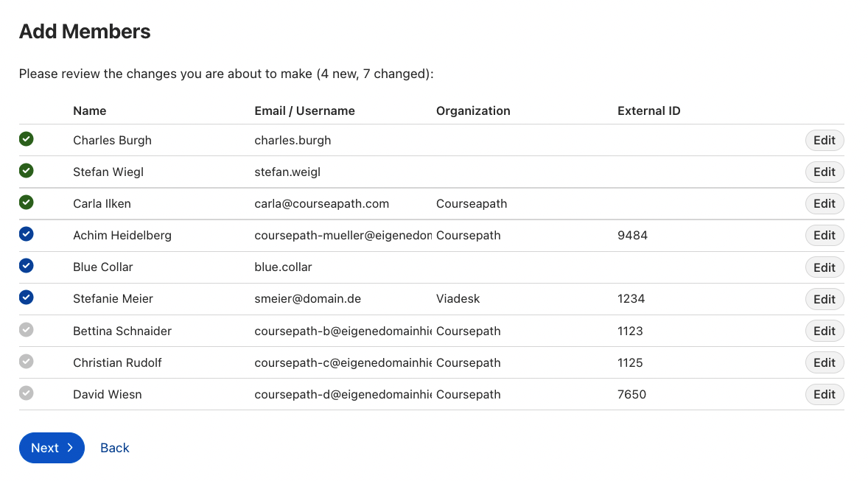Screen dimensions: 868x481
Task: Edit David Wiesn's entry
Action: click(x=824, y=395)
